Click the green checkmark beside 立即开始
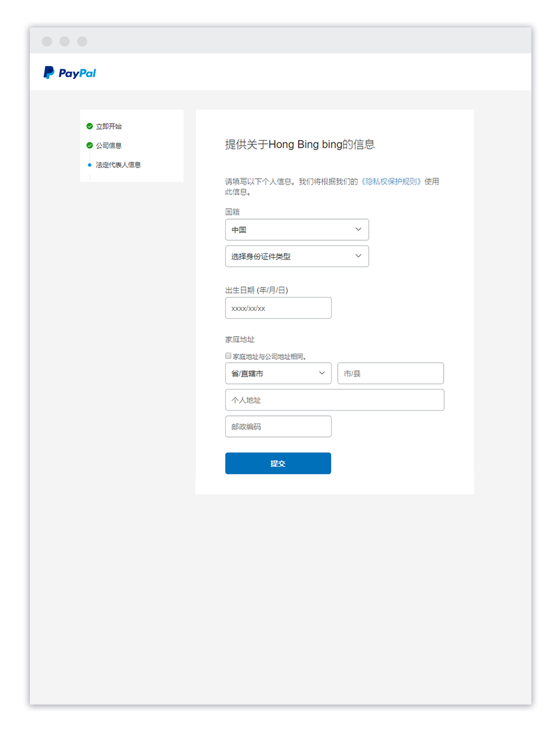 (89, 126)
